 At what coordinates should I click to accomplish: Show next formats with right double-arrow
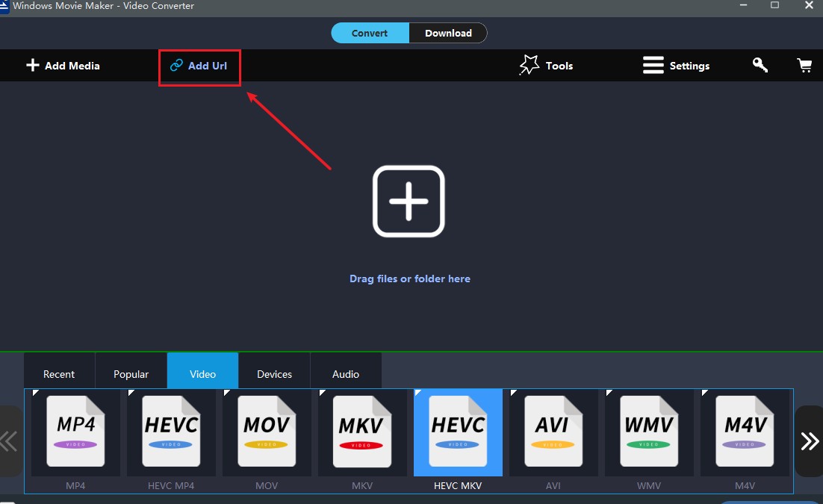pyautogui.click(x=810, y=441)
